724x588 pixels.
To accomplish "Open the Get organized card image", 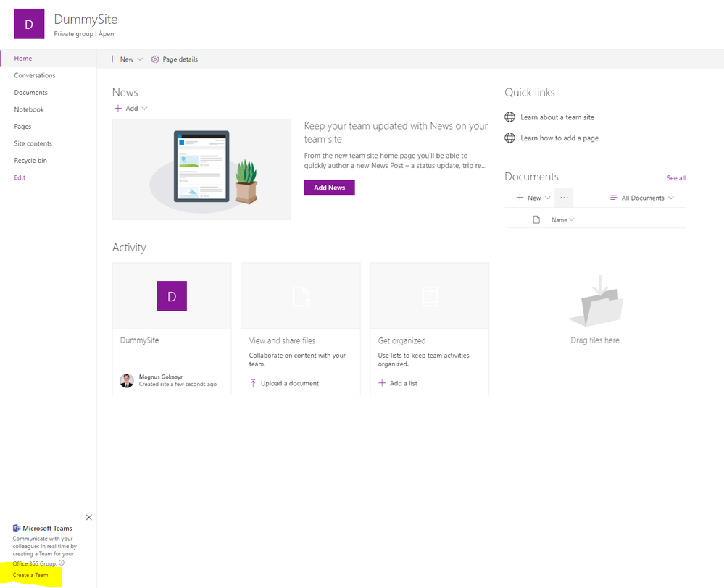I will click(430, 296).
